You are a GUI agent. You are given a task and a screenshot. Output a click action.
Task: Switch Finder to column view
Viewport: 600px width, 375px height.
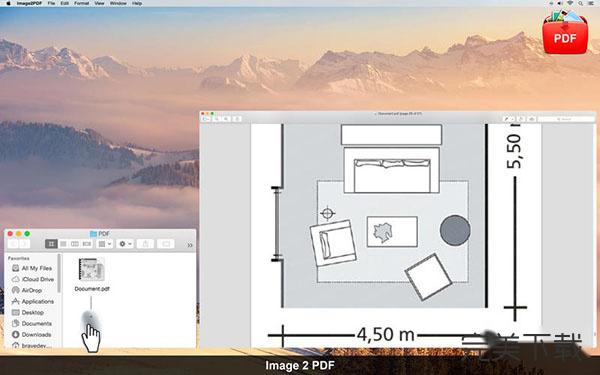point(75,244)
